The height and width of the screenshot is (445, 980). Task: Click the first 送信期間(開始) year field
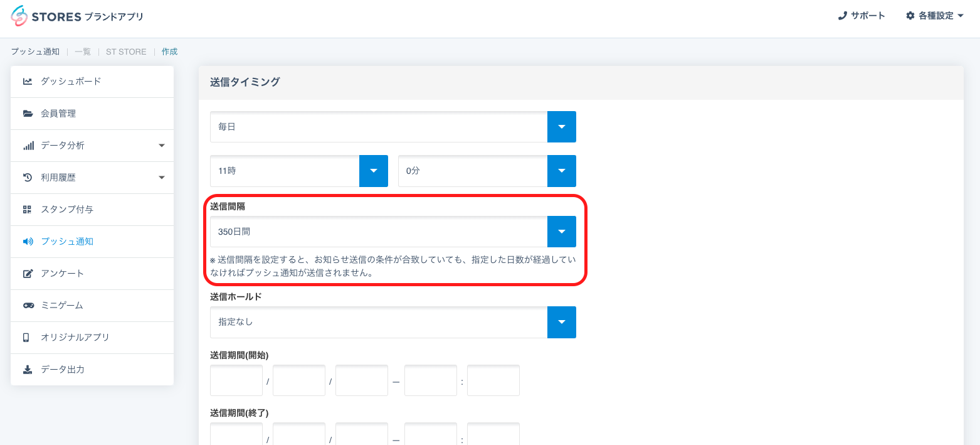click(236, 380)
